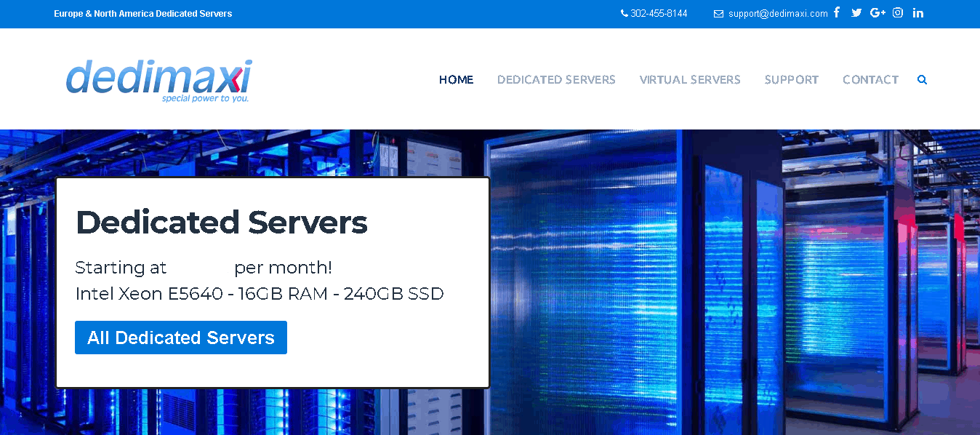Click 'Europe & North America Dedicated Servers' text
The image size is (980, 435).
click(143, 14)
